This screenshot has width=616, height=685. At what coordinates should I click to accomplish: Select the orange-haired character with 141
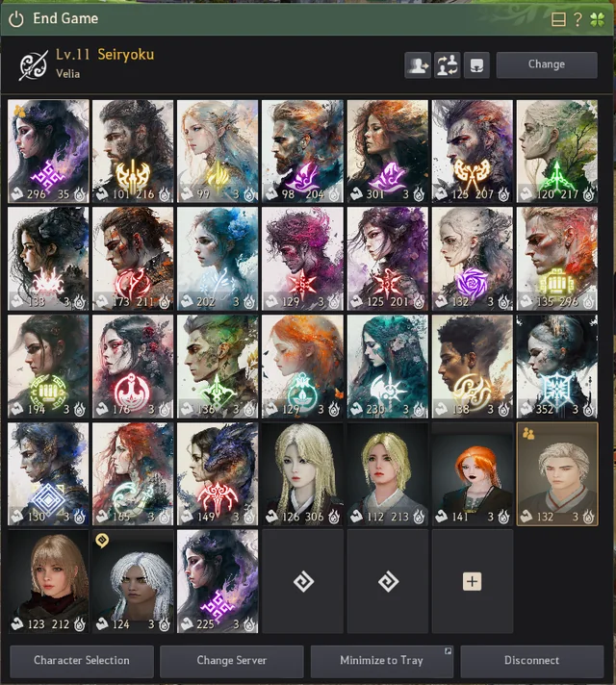pos(473,474)
